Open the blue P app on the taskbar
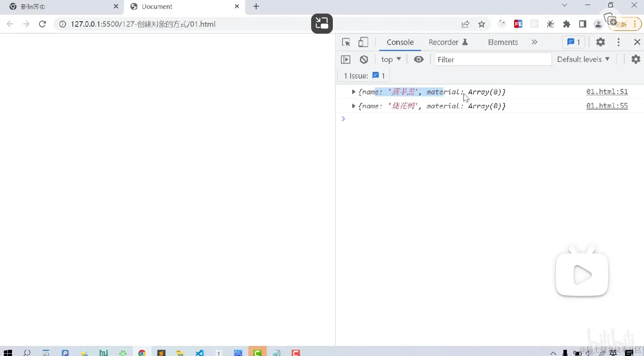The image size is (644, 356). click(65, 353)
